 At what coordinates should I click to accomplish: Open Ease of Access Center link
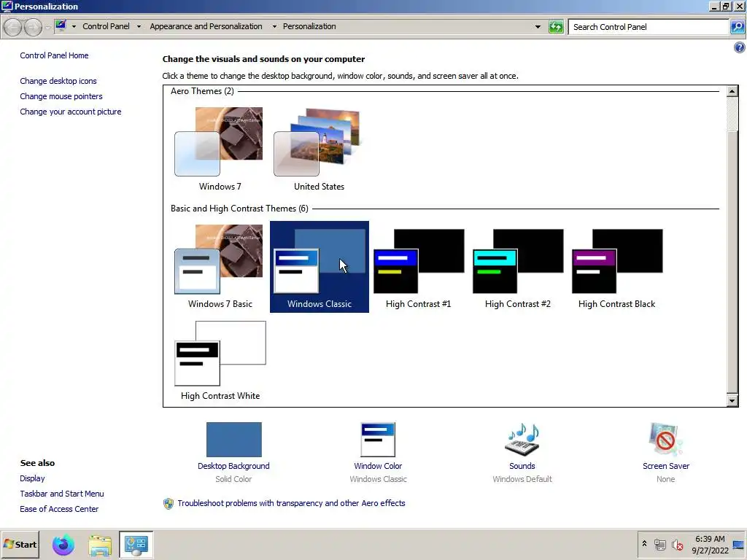point(59,508)
